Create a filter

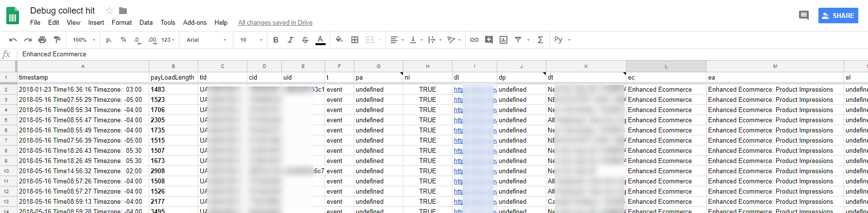click(x=518, y=40)
